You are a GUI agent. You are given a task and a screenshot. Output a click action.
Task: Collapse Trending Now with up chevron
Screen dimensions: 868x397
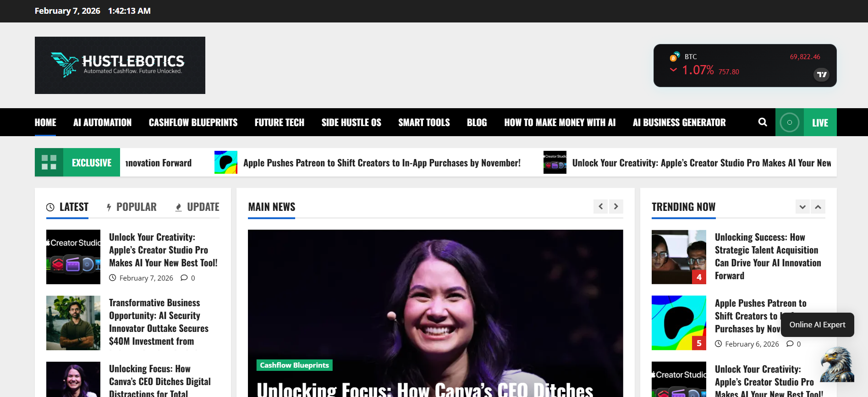tap(818, 207)
